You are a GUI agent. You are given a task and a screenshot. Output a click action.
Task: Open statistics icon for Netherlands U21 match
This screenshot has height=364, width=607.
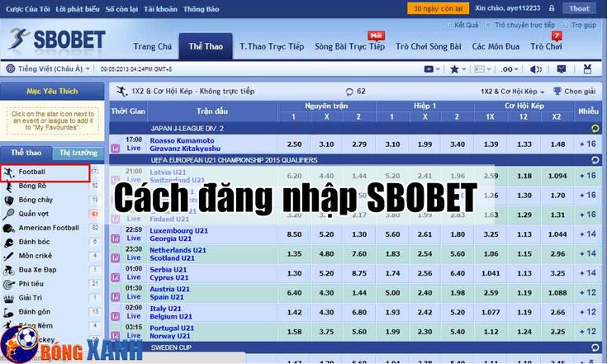(x=116, y=258)
